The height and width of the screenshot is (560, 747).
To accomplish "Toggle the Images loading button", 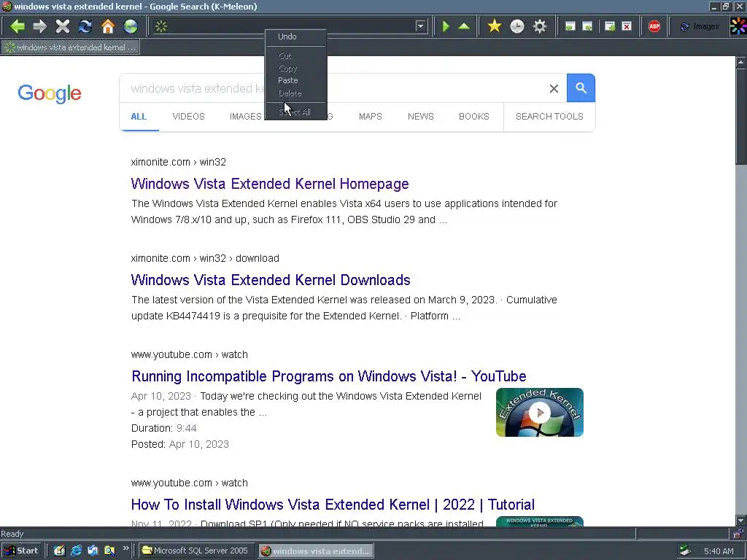I will pyautogui.click(x=700, y=26).
